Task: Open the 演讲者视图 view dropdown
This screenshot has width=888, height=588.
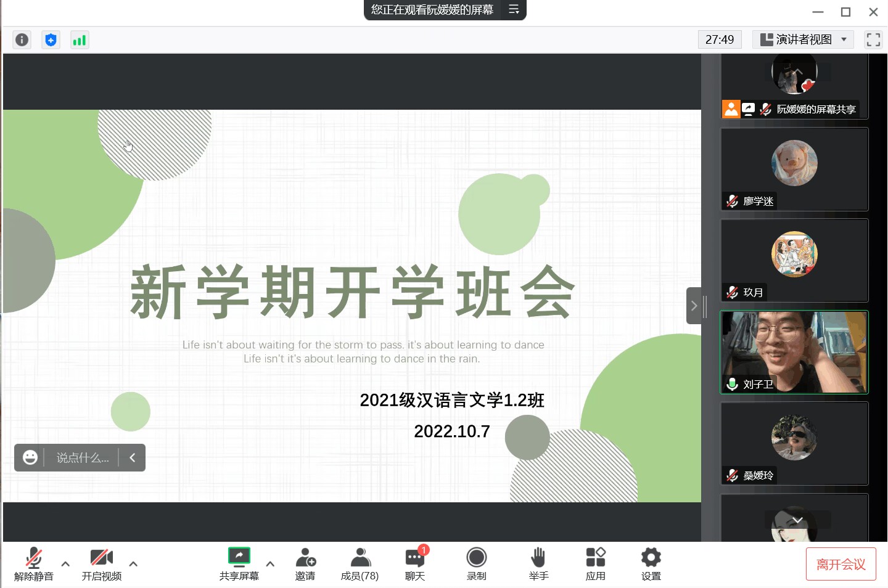Action: 803,40
